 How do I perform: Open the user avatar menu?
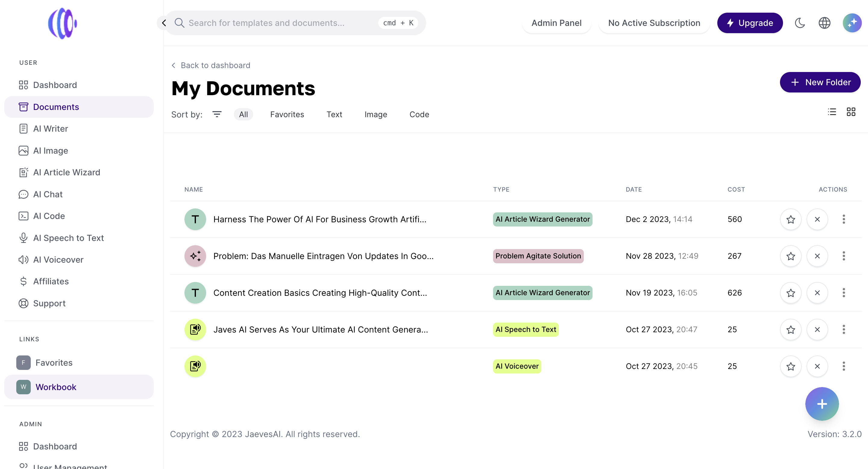tap(852, 23)
